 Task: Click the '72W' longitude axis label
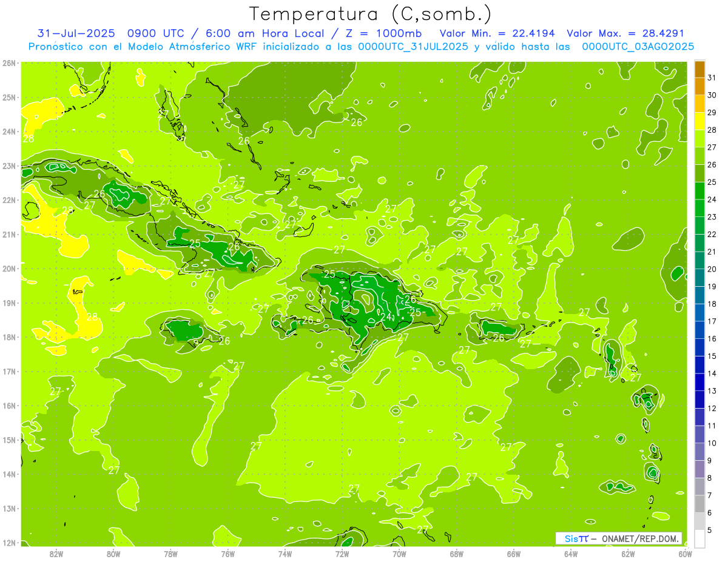click(x=342, y=554)
